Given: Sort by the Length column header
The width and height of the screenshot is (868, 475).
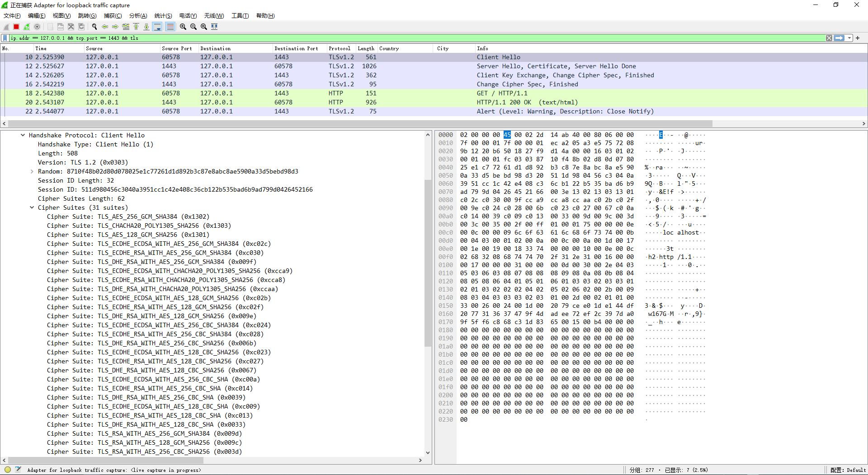Looking at the screenshot, I should tap(367, 48).
